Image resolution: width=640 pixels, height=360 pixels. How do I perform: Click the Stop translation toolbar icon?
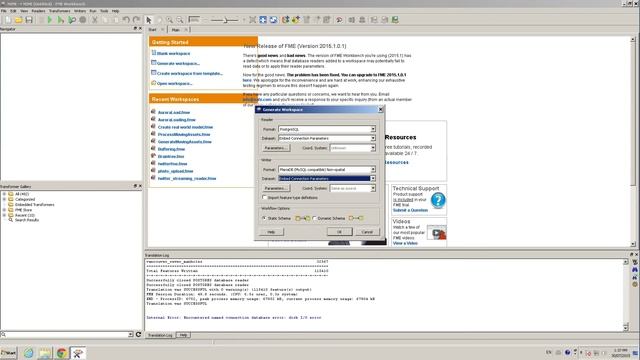pyautogui.click(x=82, y=20)
